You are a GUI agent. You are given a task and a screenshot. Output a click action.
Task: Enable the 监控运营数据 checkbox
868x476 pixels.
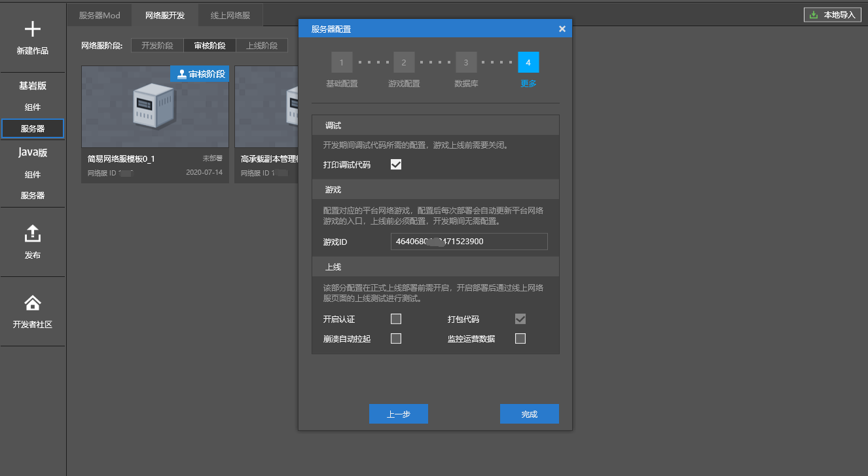[x=520, y=339]
